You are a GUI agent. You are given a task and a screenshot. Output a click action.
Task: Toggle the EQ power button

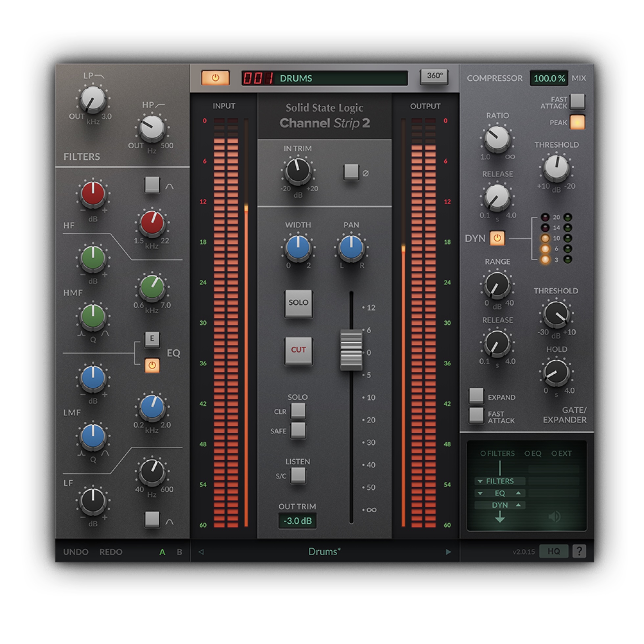click(152, 365)
